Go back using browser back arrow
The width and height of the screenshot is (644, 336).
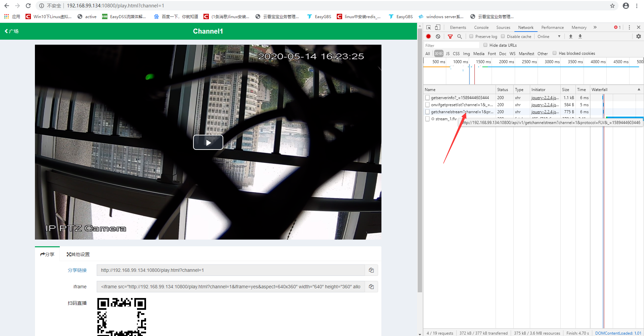click(7, 6)
